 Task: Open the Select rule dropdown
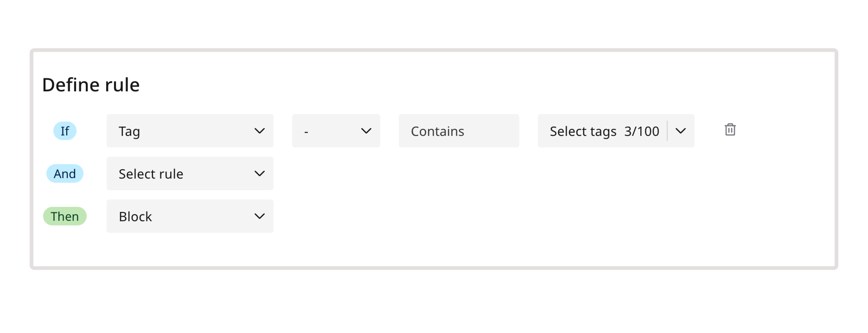click(x=190, y=174)
